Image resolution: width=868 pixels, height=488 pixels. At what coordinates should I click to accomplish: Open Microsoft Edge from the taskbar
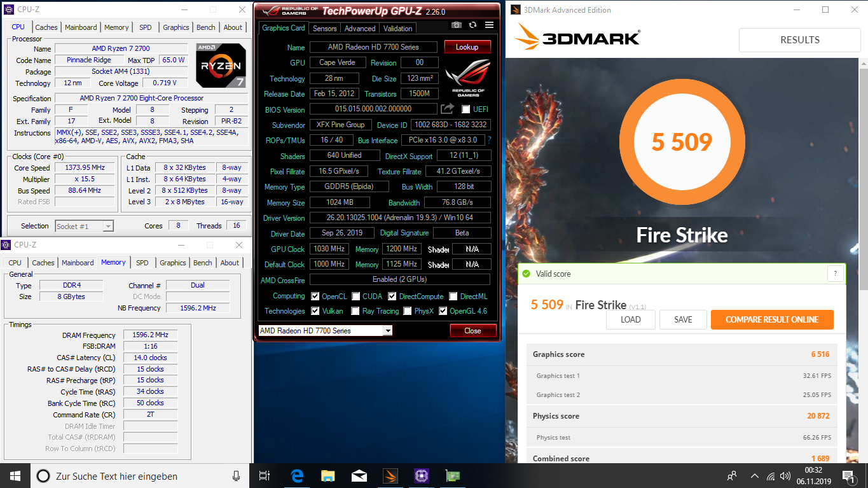297,475
